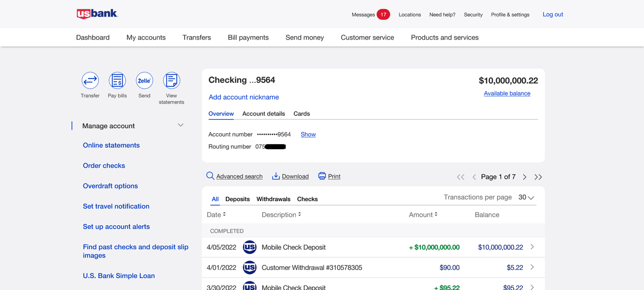Viewport: 644px width, 290px height.
Task: Open Order checks link
Action: [x=104, y=165]
